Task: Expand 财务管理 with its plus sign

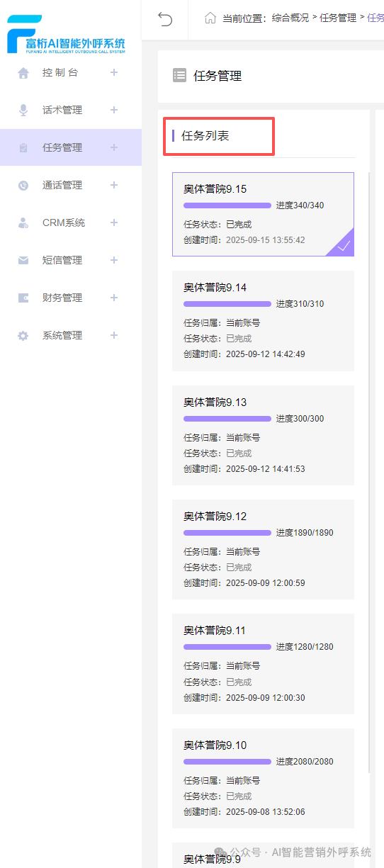Action: coord(114,298)
